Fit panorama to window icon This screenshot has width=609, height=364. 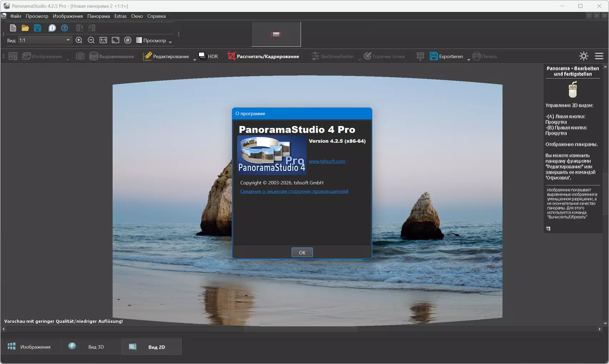tap(115, 40)
